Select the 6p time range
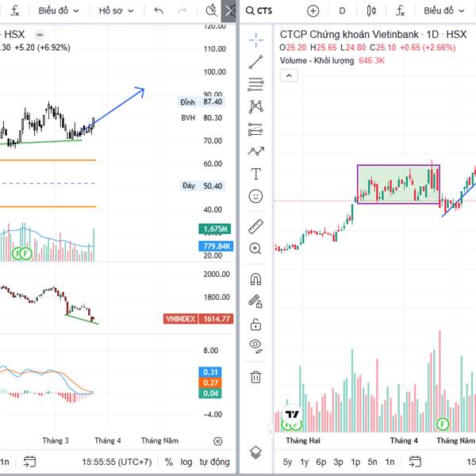476x476 pixels. 321,462
